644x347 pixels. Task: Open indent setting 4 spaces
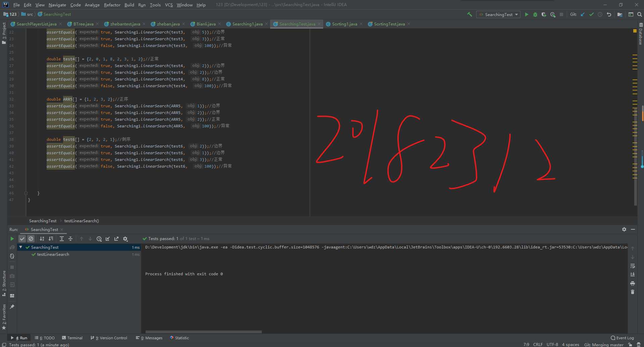point(571,344)
